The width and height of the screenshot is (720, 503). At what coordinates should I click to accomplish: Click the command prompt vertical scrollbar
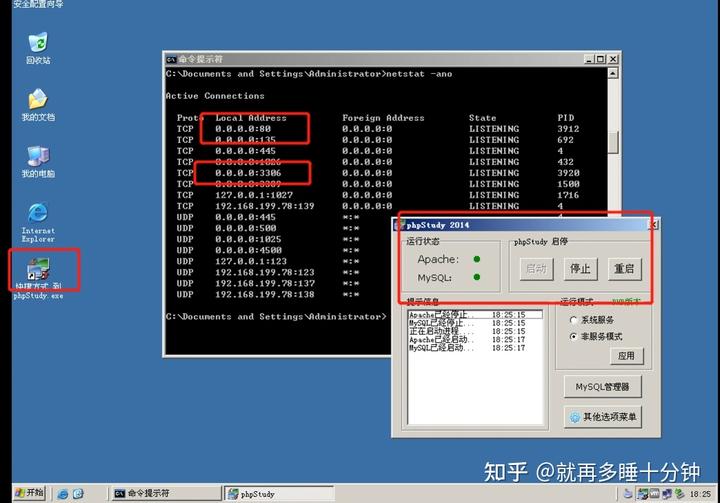click(x=613, y=140)
